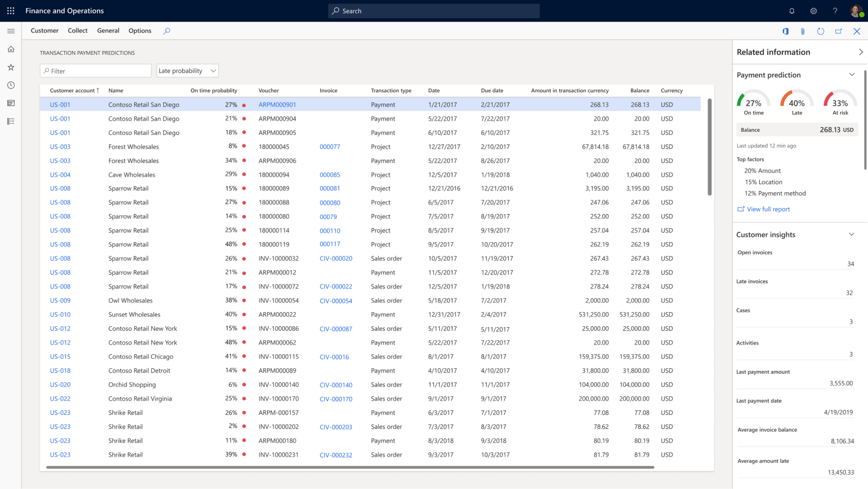Select the Orchid Shopping row name

(x=132, y=384)
